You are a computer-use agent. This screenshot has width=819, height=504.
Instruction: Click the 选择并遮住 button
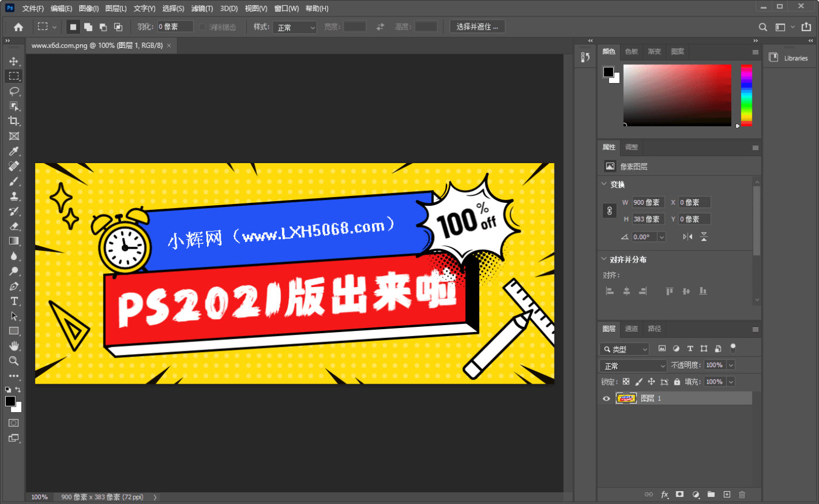pyautogui.click(x=477, y=27)
